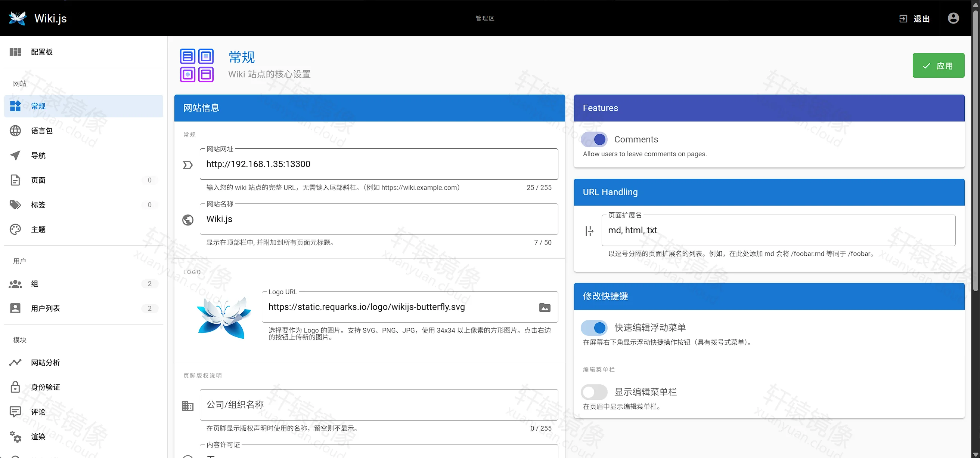This screenshot has width=980, height=458.
Task: Click the URL Handling card header
Action: [769, 192]
